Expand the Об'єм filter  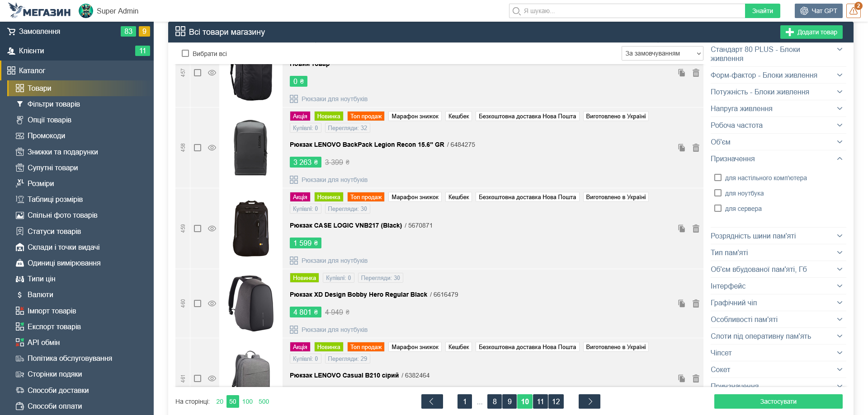click(778, 142)
